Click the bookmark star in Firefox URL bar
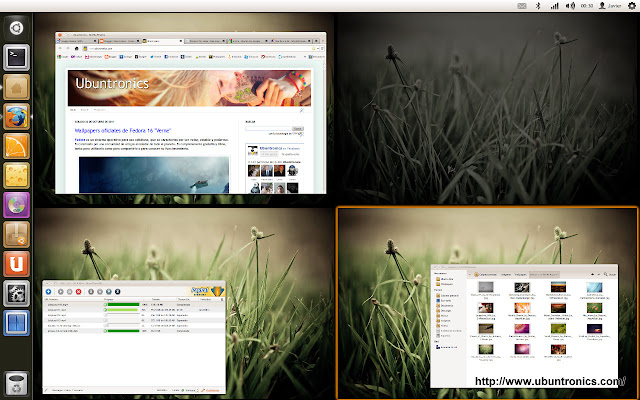 point(313,49)
